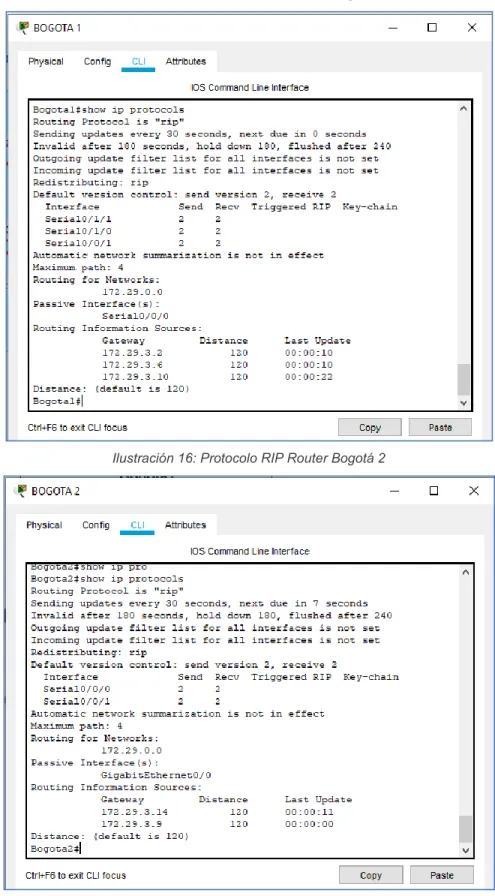Click 'Ctrl+F6 to exit CLI focus' in BOGOTA 1
The width and height of the screenshot is (495, 896).
(x=78, y=427)
